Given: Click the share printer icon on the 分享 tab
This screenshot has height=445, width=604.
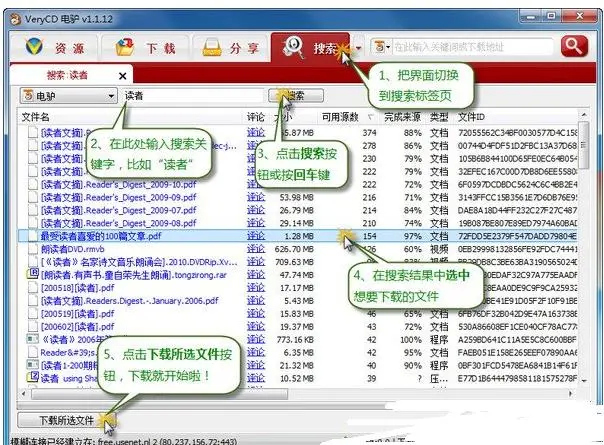Looking at the screenshot, I should [x=212, y=47].
